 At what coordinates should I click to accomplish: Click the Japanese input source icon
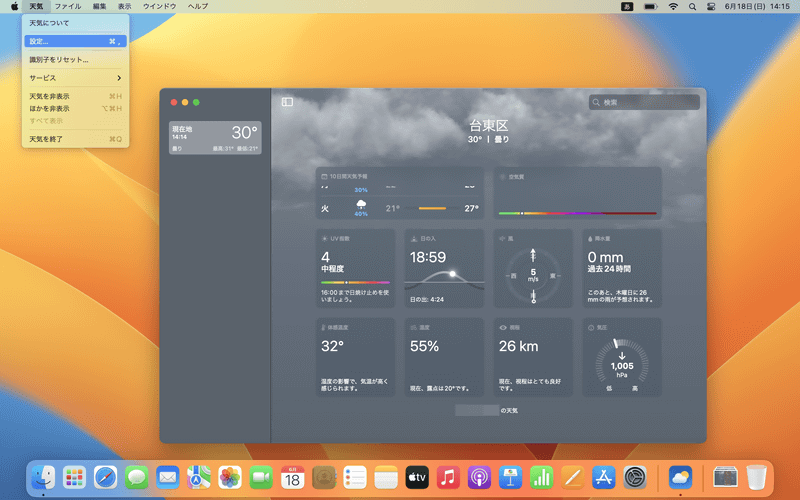(x=627, y=7)
